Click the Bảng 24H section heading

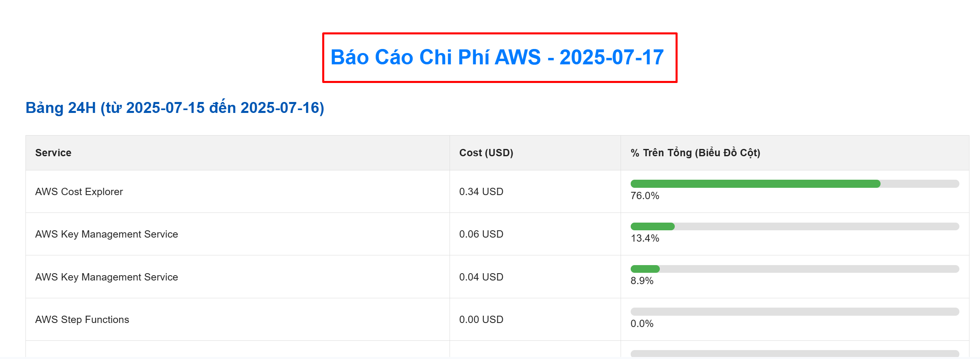coord(175,108)
